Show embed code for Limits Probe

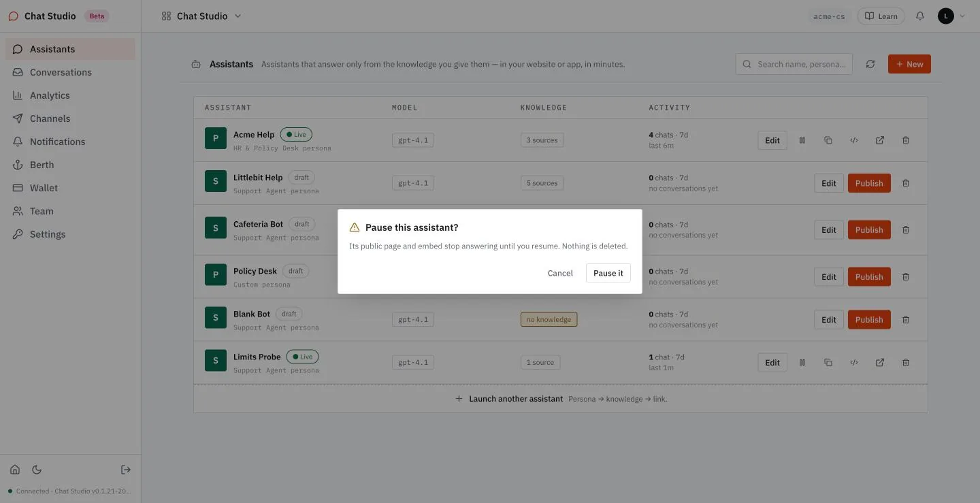[854, 363]
